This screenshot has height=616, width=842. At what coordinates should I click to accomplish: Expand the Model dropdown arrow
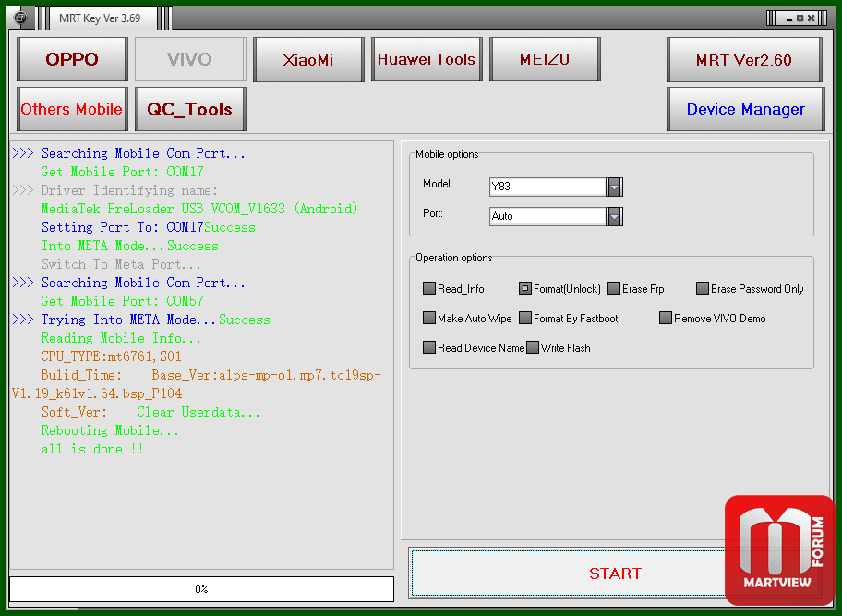coord(614,187)
